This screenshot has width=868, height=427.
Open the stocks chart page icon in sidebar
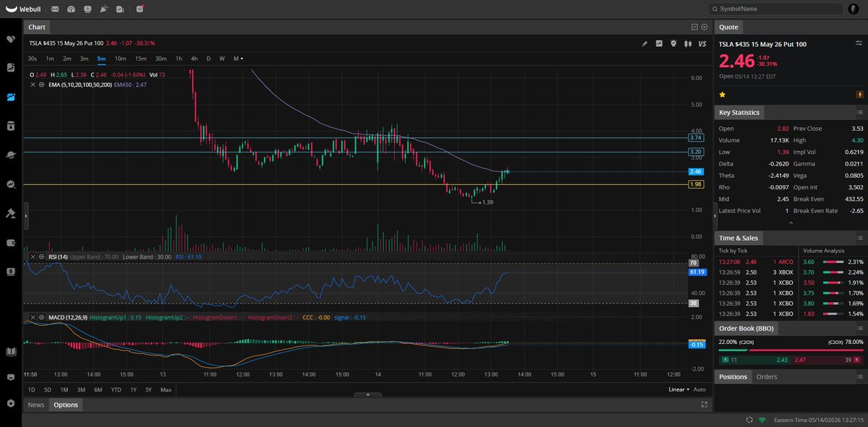coord(11,67)
